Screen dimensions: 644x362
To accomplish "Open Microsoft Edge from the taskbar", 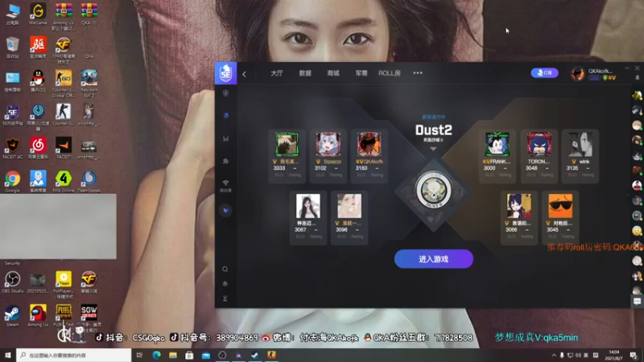I will coord(156,355).
